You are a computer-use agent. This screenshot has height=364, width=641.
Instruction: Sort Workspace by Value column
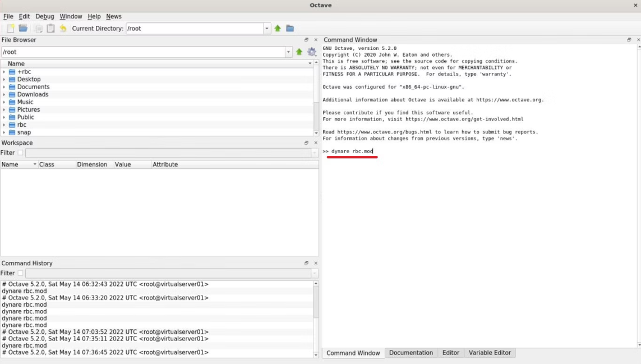(132, 164)
